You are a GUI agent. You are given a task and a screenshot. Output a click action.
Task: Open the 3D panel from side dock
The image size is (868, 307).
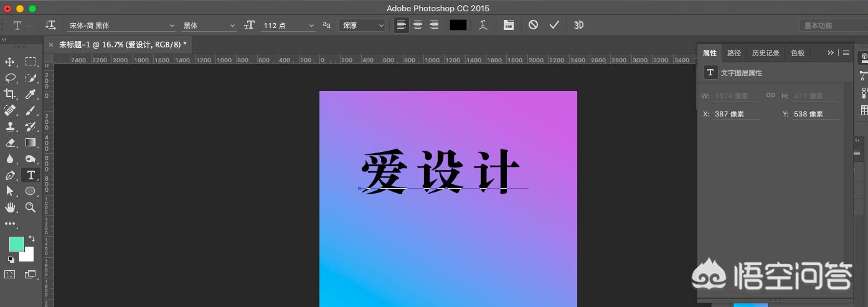click(864, 57)
